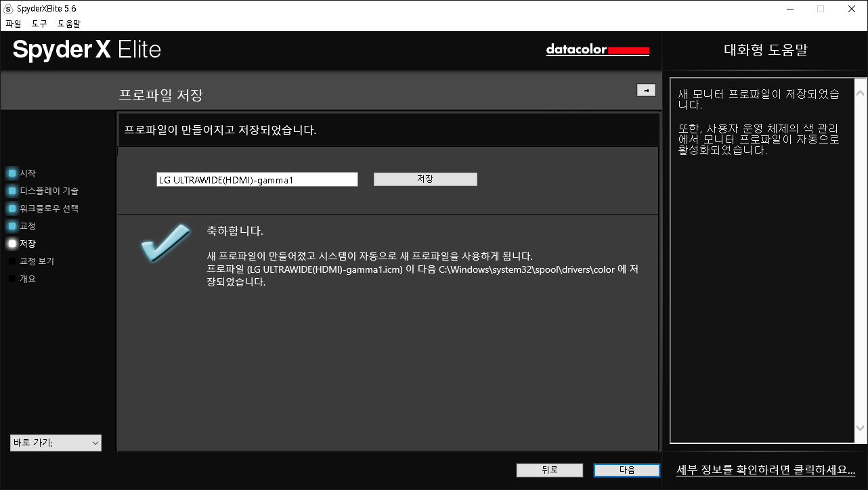Click the 다음 button
This screenshot has height=490, width=868.
(627, 470)
